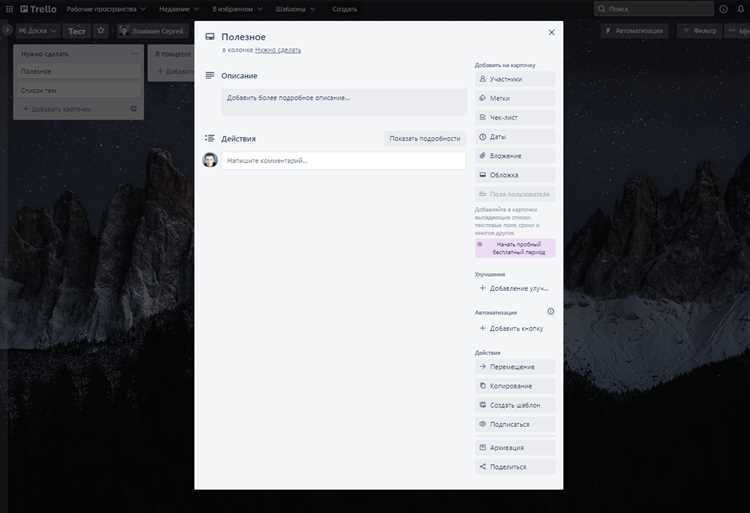Open the automation info icon in card sidebar
This screenshot has height=513, width=750.
551,311
